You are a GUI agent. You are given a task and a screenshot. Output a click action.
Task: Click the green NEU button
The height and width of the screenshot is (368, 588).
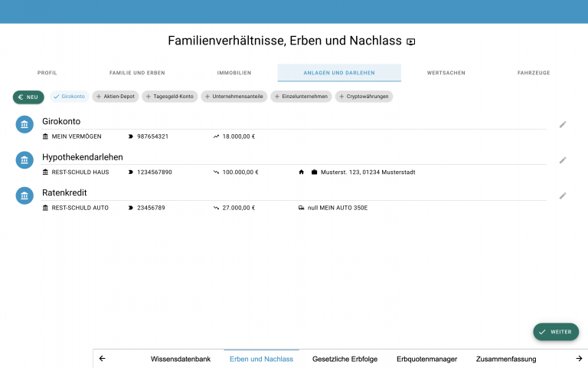(x=28, y=97)
